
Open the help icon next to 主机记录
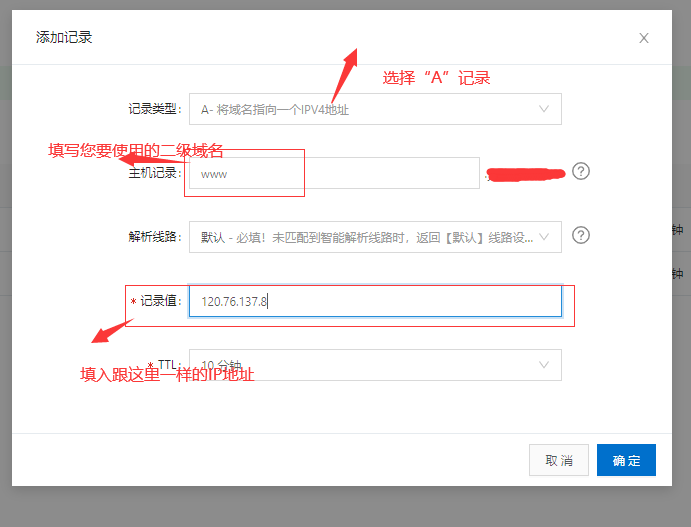point(580,171)
